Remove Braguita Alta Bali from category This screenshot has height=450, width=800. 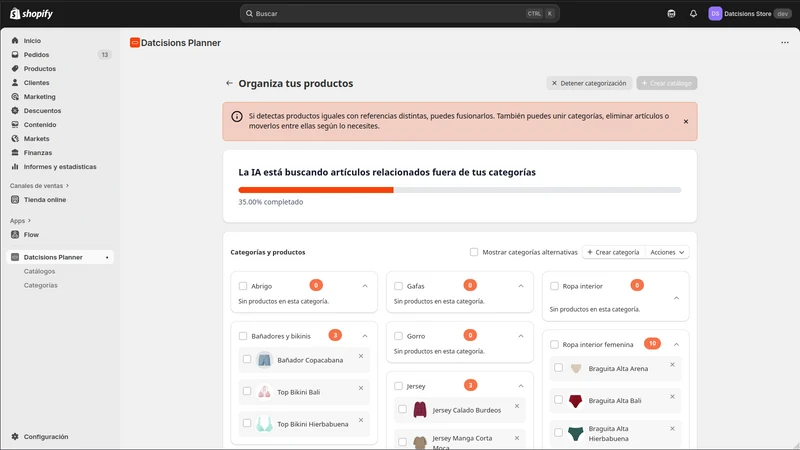point(672,397)
